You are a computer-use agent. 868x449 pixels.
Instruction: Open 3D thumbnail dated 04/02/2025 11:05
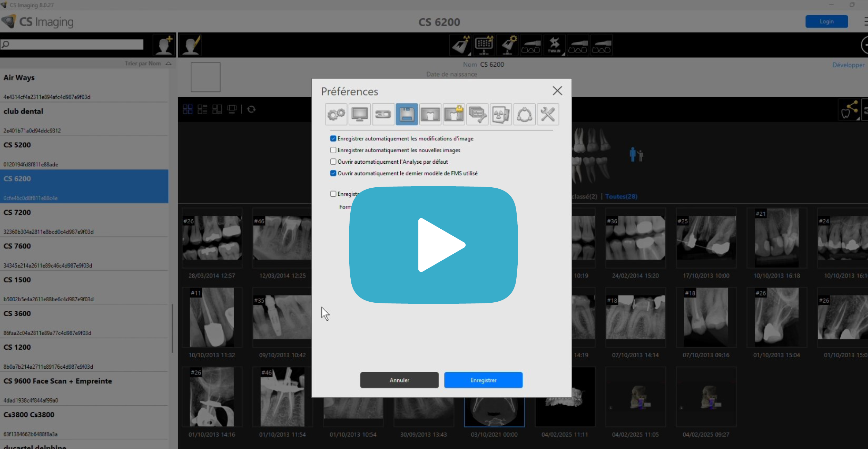635,397
